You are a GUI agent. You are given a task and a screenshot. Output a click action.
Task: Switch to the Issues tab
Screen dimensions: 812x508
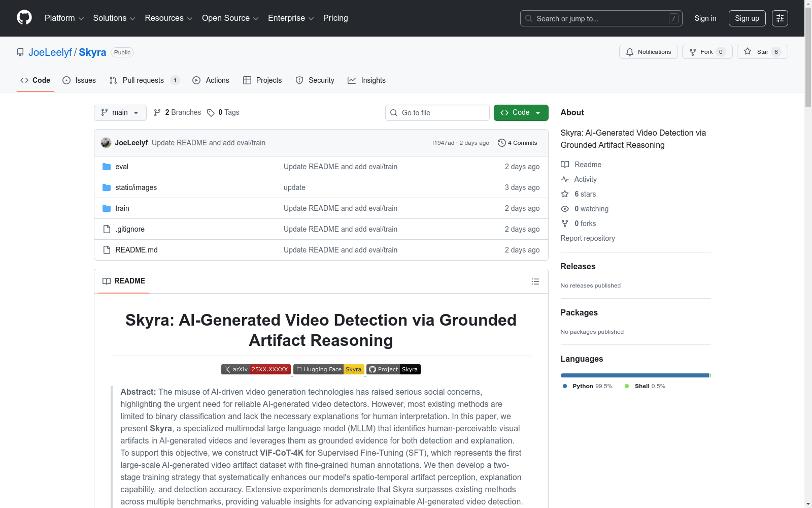[x=79, y=80]
